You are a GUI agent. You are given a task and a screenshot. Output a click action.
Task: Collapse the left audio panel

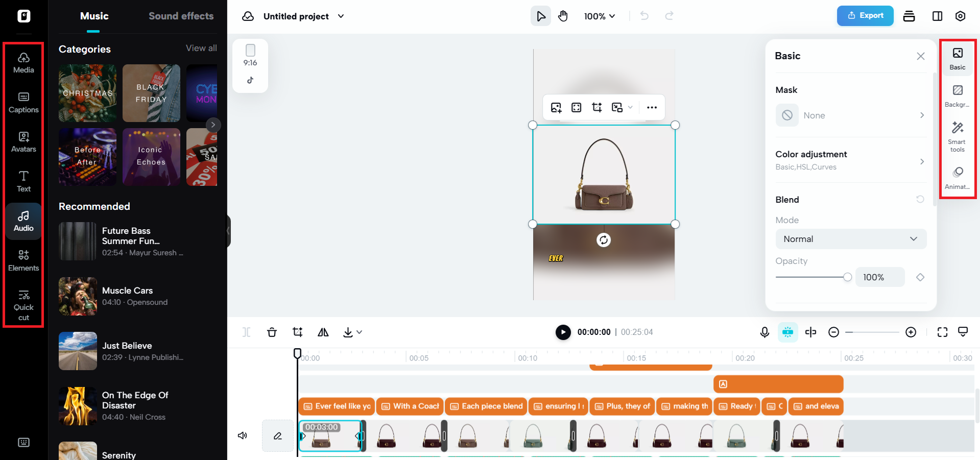pos(228,231)
